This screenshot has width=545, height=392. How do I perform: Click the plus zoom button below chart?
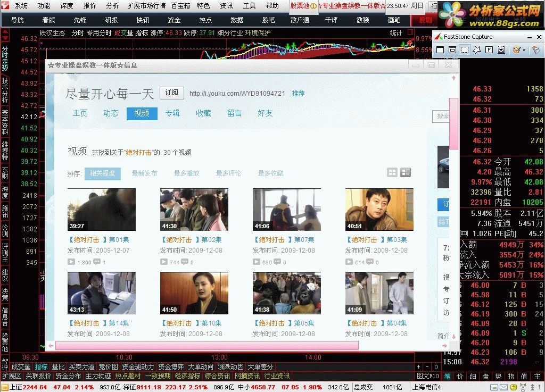pos(419,366)
